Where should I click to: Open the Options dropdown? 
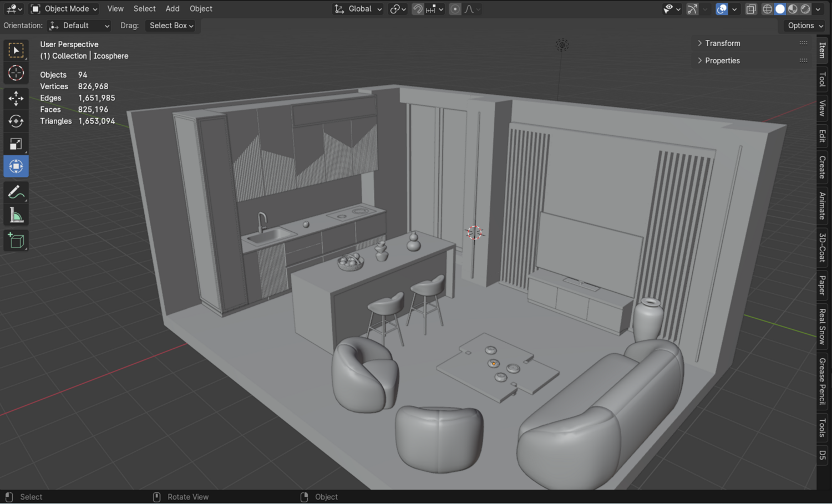pos(805,26)
